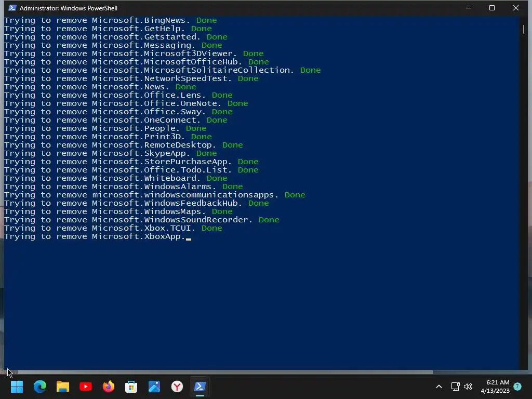532x399 pixels.
Task: Minimize the PowerShell window
Action: pyautogui.click(x=469, y=8)
